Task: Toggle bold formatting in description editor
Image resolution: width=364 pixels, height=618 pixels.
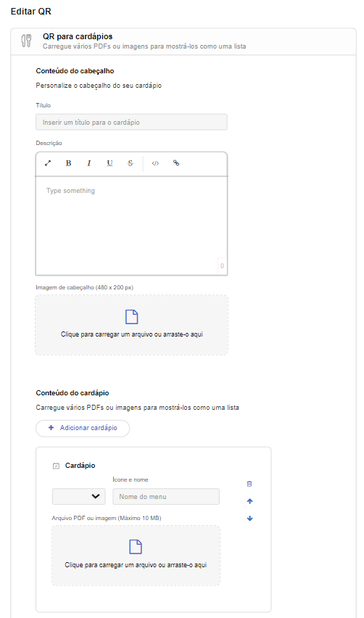Action: pos(69,163)
